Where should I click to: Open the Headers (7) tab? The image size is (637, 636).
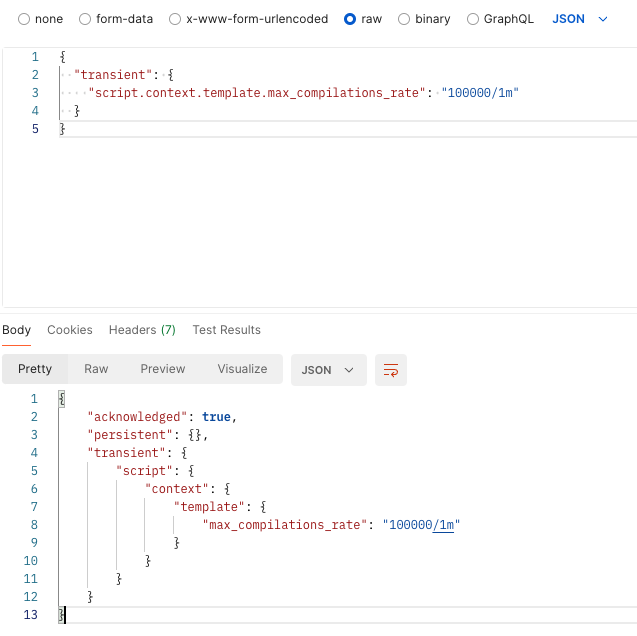point(142,330)
